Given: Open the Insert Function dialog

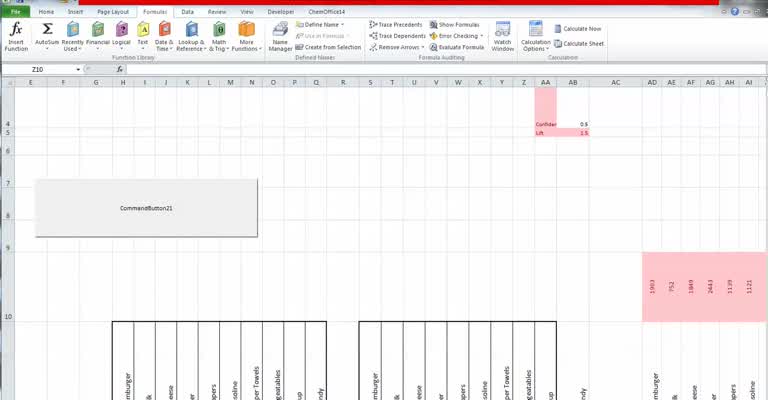Looking at the screenshot, I should 16,36.
